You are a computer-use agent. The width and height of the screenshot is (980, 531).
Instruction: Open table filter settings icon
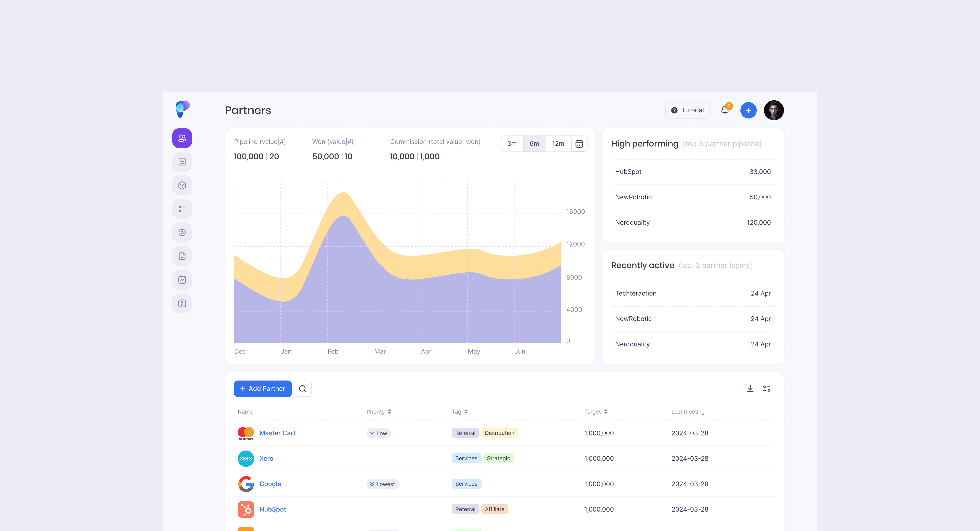pyautogui.click(x=766, y=389)
